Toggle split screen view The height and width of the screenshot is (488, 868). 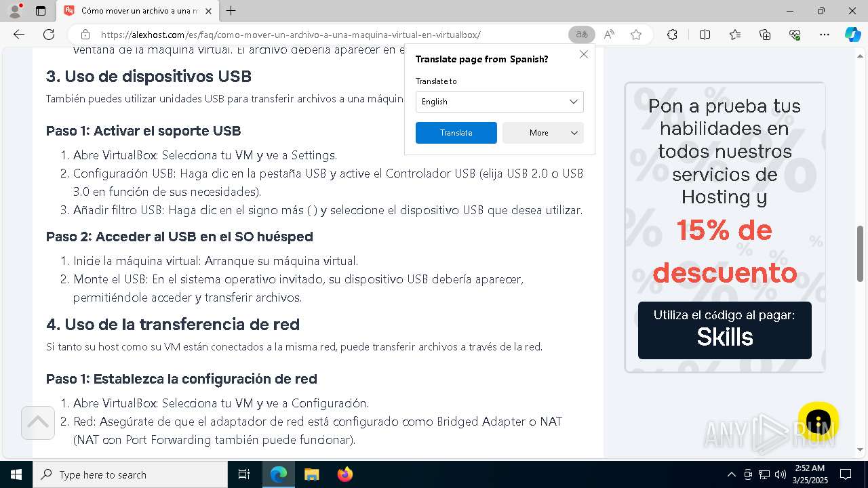coord(705,35)
